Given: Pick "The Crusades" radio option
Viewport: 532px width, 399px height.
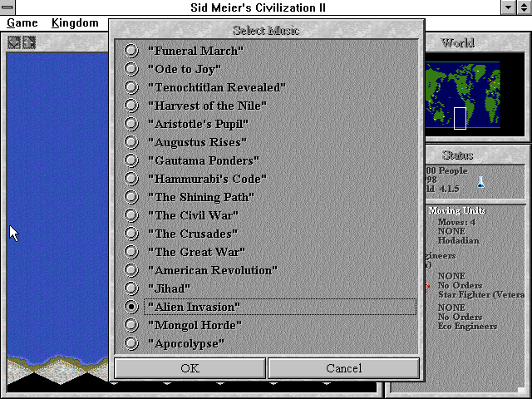Looking at the screenshot, I should click(131, 234).
